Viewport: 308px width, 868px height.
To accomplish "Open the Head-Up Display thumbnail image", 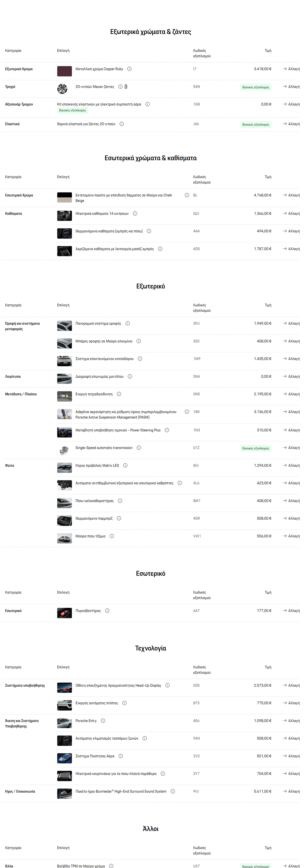I will 64,688.
